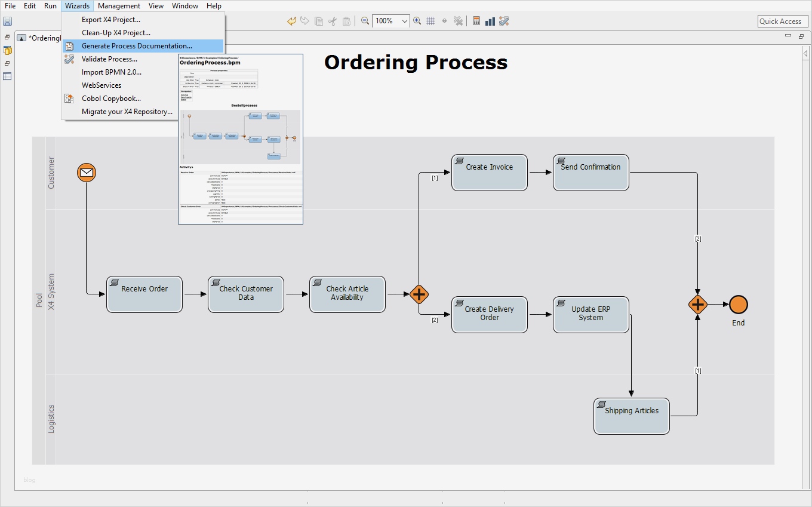Select the parallel join gateway before End

click(697, 305)
